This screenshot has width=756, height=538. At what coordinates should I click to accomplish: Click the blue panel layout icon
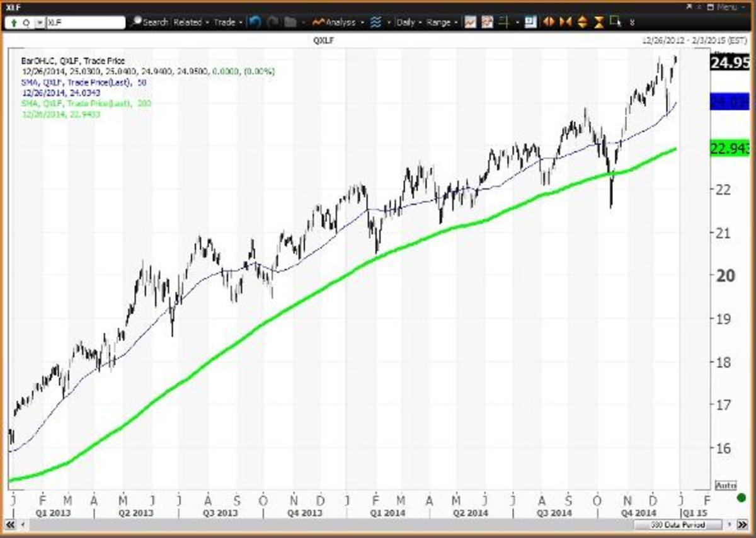point(530,22)
